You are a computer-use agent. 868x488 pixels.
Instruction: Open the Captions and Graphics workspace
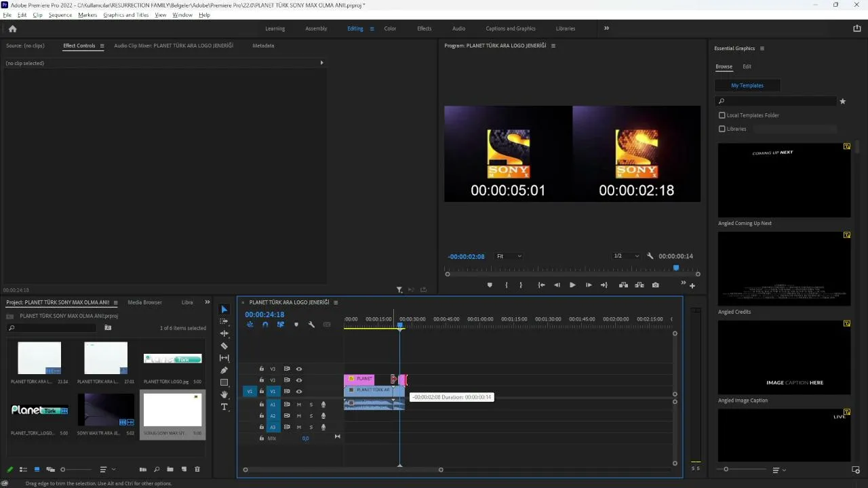511,28
